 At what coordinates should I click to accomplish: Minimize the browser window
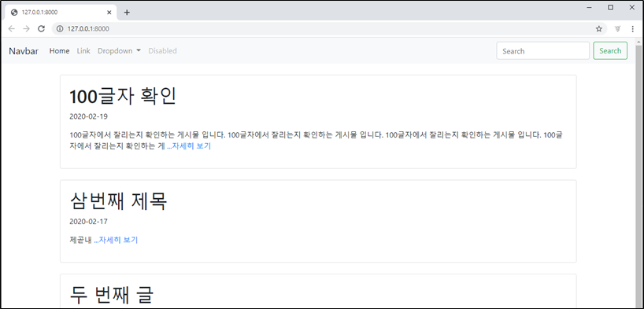tap(590, 7)
